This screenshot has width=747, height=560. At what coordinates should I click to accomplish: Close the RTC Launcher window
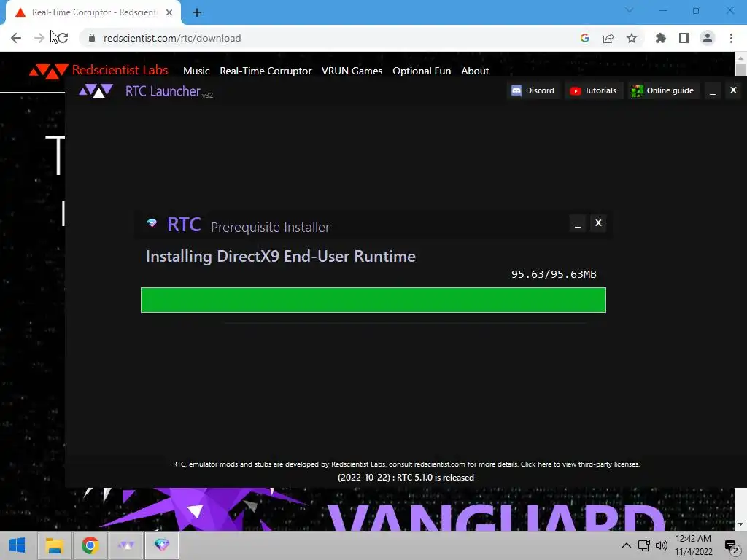(733, 90)
